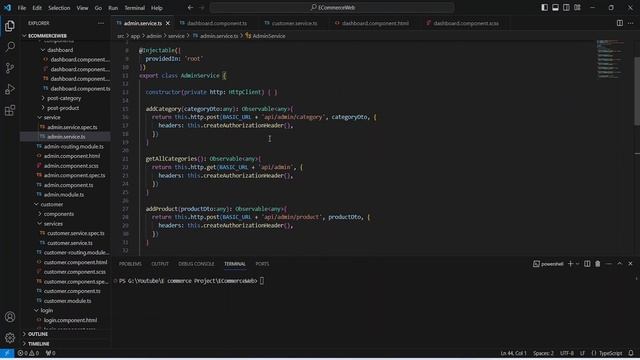Image resolution: width=640 pixels, height=360 pixels.
Task: Open the Explorer view in activity bar
Action: tap(10, 26)
